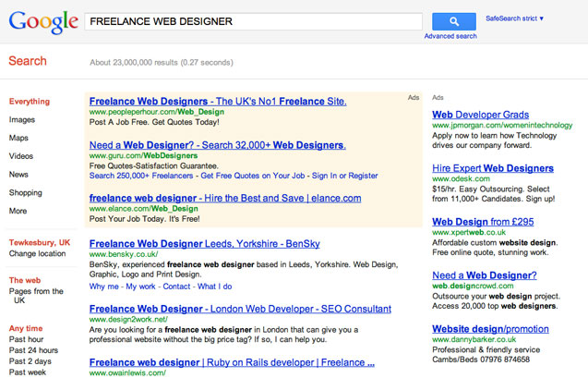Click the Google logo
This screenshot has height=378, width=588.
(43, 22)
